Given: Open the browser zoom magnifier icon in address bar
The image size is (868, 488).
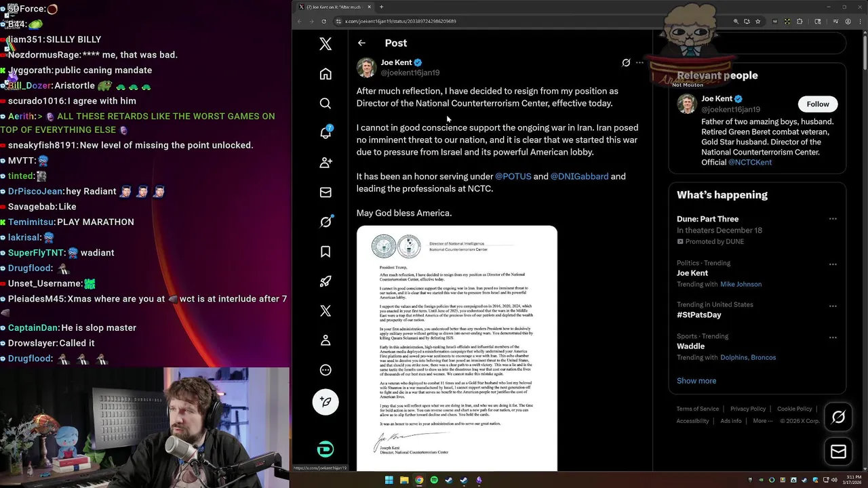Looking at the screenshot, I should tap(736, 21).
